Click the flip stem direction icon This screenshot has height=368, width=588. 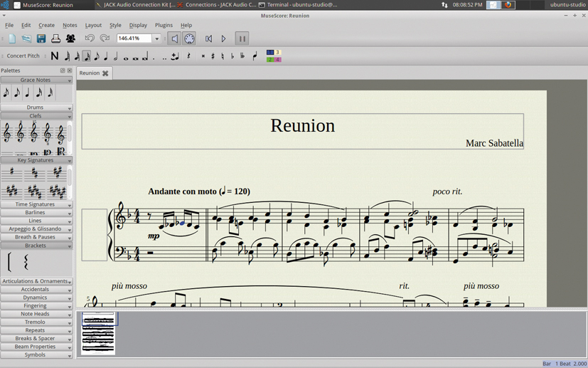[x=255, y=56]
